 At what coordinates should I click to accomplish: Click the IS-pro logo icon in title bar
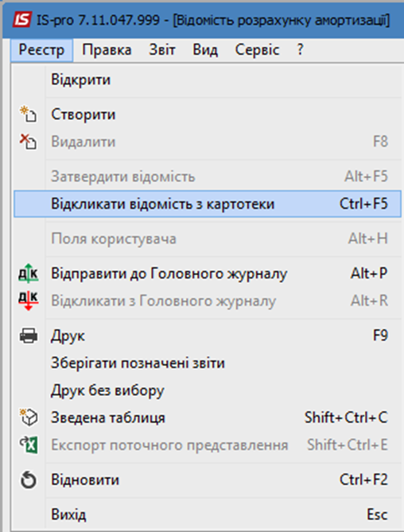(22, 20)
